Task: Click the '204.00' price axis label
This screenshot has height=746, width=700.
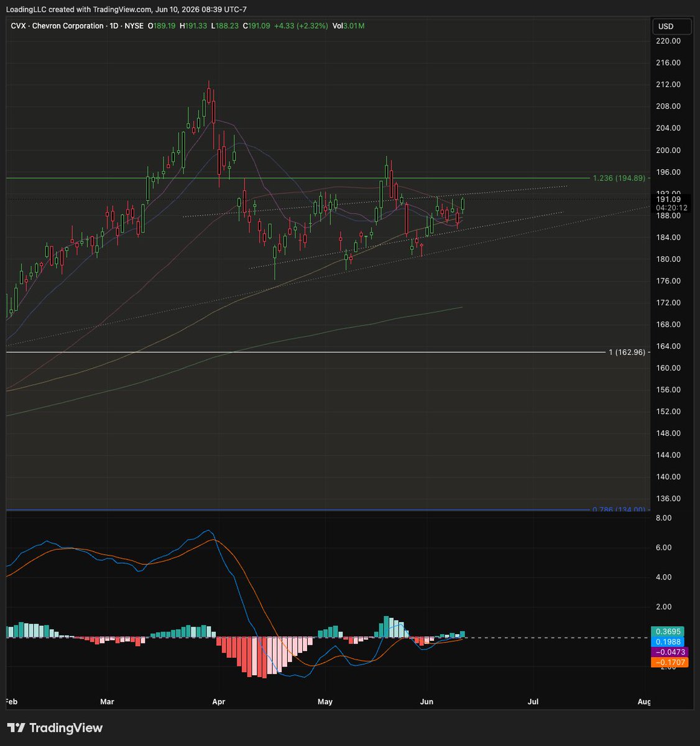Action: coord(668,128)
